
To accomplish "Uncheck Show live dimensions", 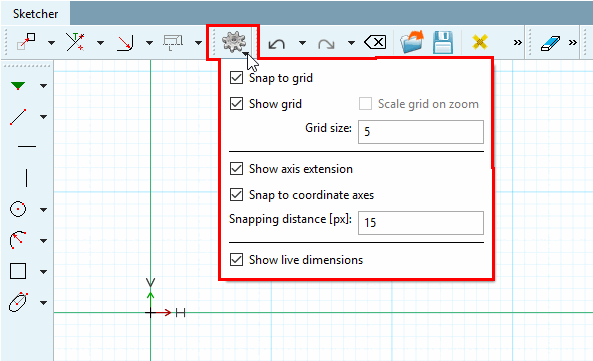I will (x=236, y=260).
